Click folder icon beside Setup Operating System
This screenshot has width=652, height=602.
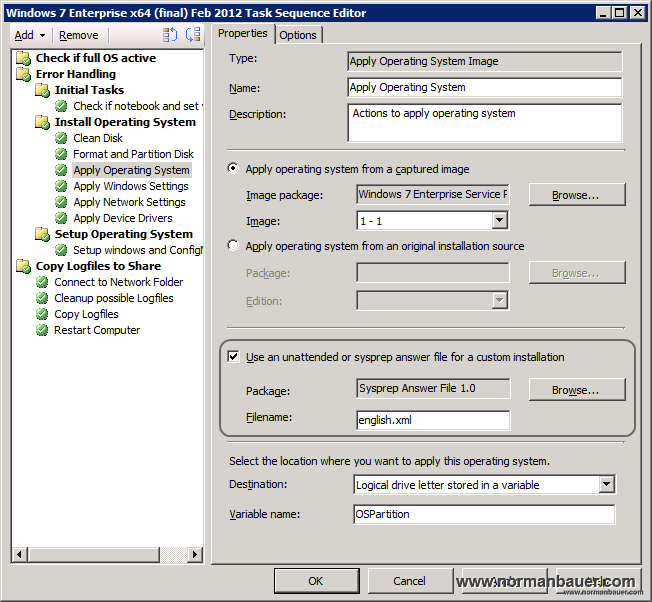point(42,234)
